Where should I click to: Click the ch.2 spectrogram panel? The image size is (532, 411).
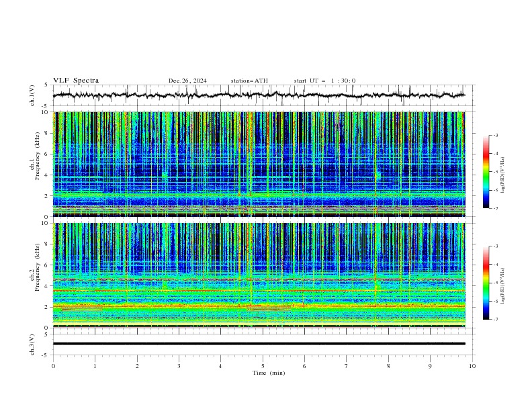tap(259, 275)
